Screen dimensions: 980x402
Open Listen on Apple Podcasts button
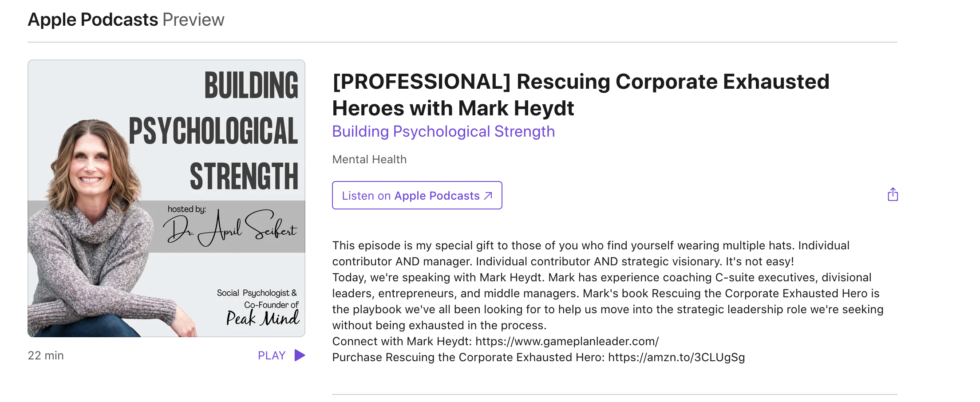[x=417, y=195]
